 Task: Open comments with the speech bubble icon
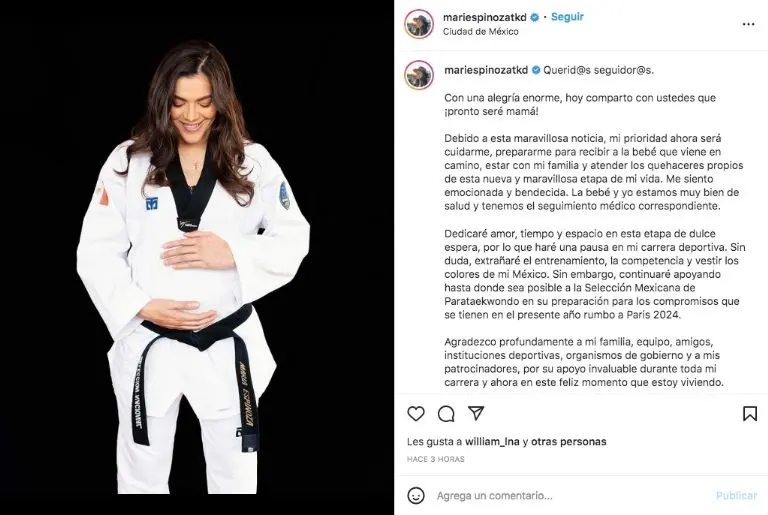pos(446,414)
